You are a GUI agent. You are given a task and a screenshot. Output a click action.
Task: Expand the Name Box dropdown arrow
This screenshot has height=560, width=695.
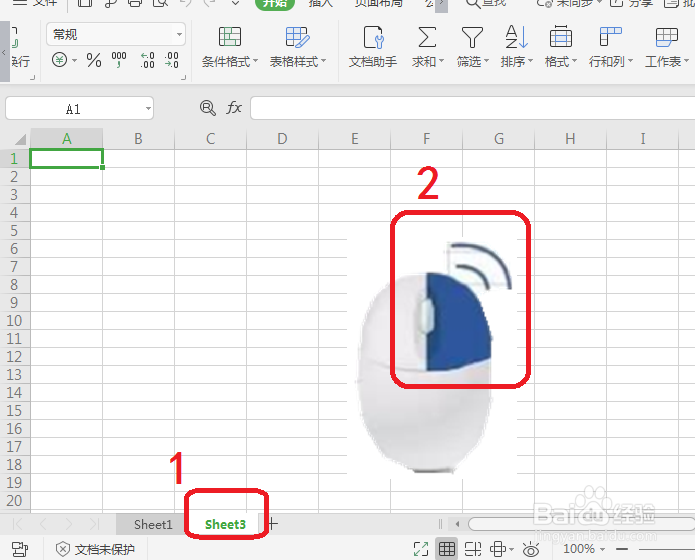pos(148,108)
